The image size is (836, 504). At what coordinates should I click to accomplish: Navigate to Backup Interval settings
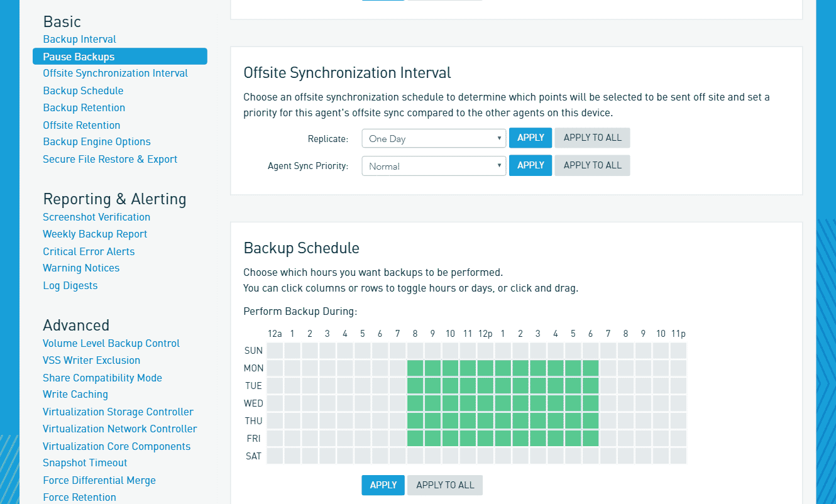coord(79,39)
